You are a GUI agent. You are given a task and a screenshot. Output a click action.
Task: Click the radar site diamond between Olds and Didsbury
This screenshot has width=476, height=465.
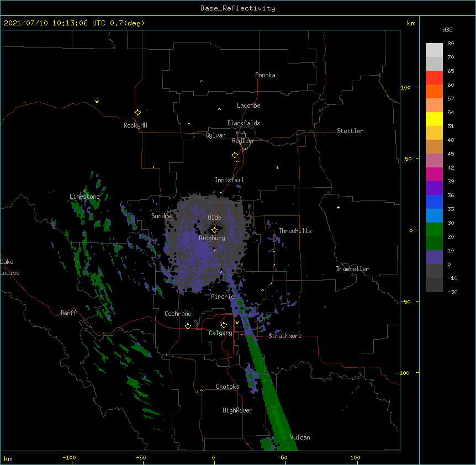[x=214, y=230]
